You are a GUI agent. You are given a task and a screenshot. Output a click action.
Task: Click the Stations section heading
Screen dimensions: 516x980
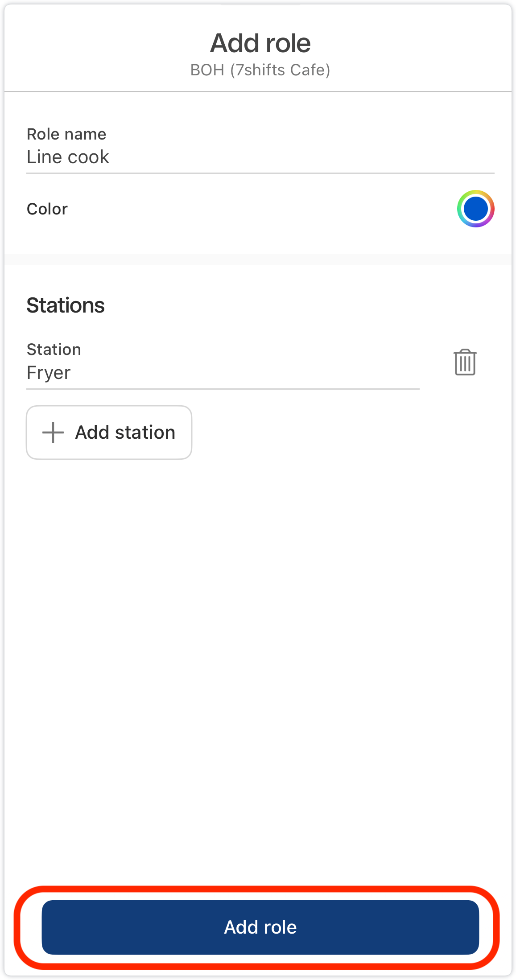pos(66,305)
